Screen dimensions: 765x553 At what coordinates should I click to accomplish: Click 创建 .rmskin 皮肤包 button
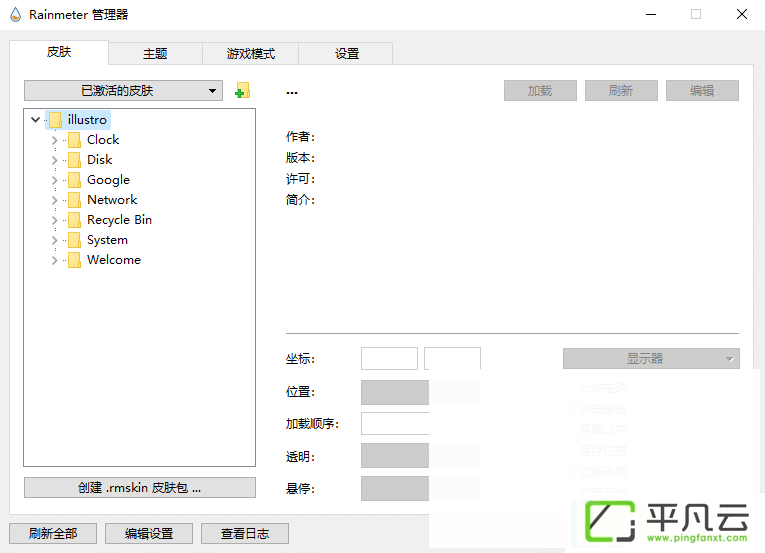point(140,488)
